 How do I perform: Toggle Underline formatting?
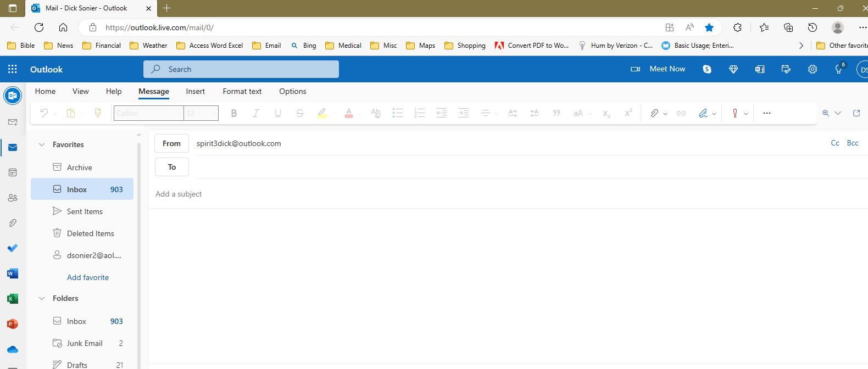(x=278, y=113)
